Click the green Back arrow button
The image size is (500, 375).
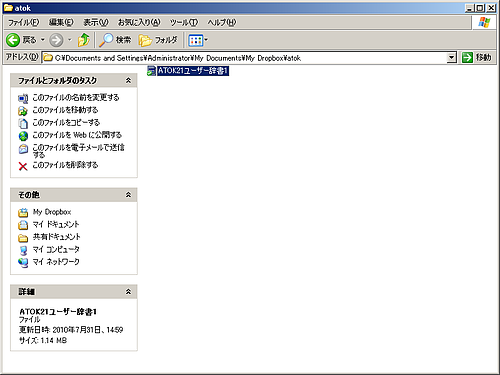13,40
